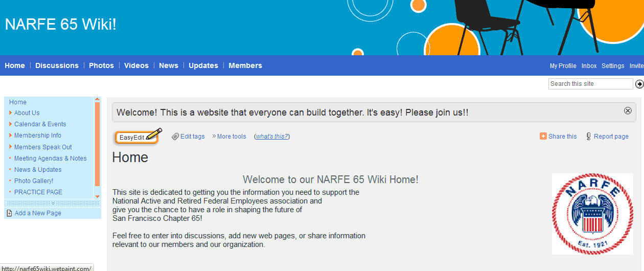Click the search go arrow icon

639,84
